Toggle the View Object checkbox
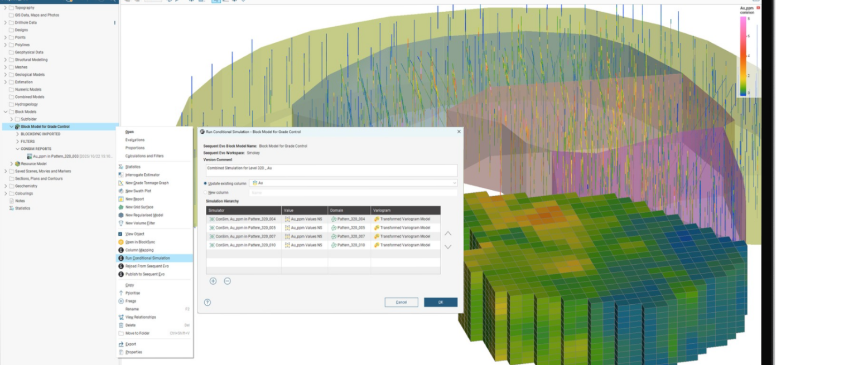 119,234
